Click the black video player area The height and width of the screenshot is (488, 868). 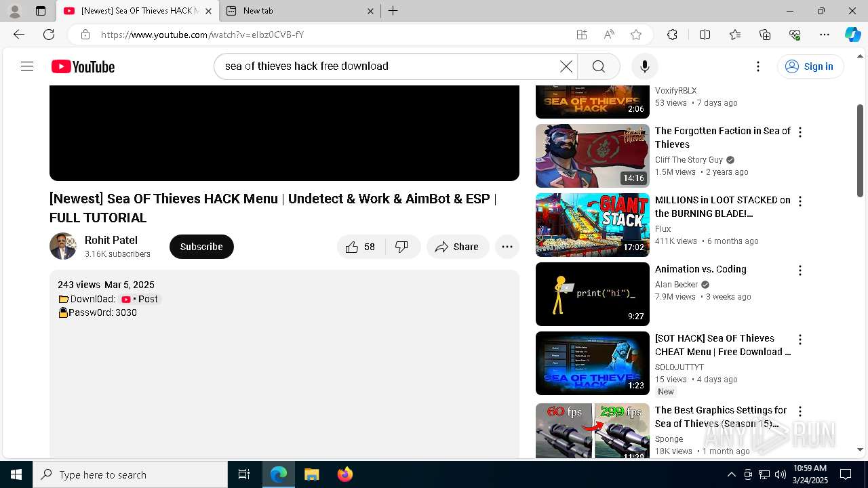(x=284, y=133)
